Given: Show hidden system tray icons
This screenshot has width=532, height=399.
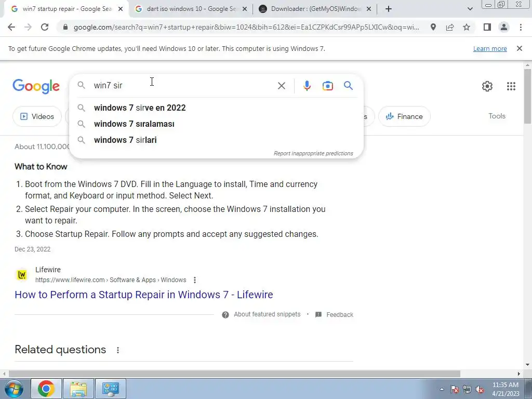Looking at the screenshot, I should click(x=442, y=389).
